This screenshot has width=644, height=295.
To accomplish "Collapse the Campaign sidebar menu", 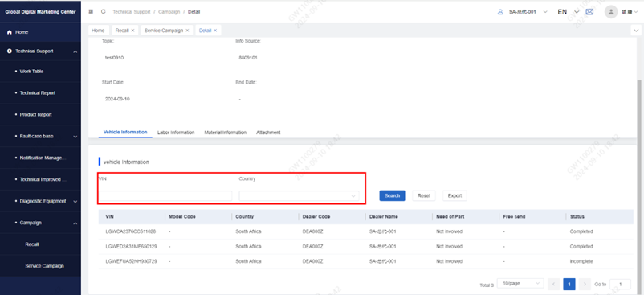I will pos(75,223).
